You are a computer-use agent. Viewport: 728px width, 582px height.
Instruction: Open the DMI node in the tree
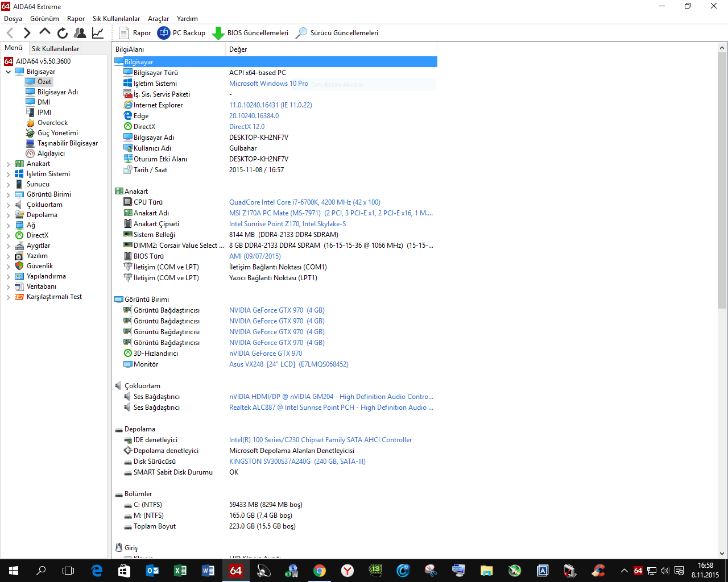point(38,102)
